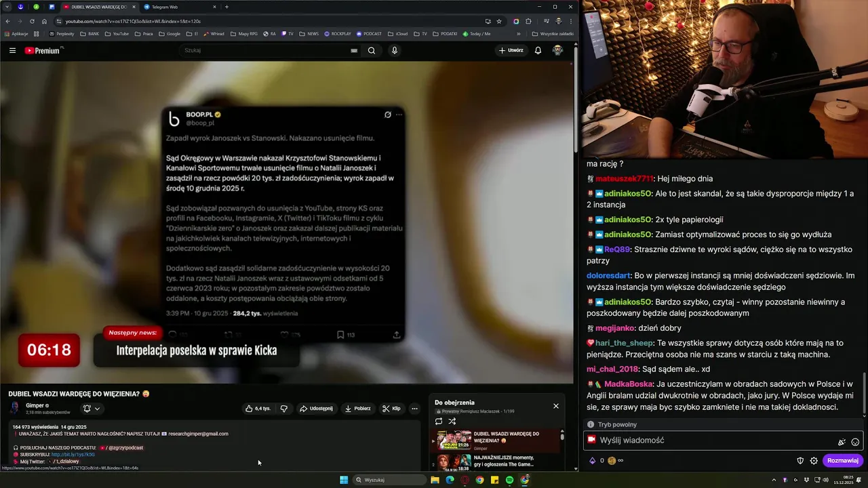Open the DUBIEL WSADZI WARDĘGĘ playlist thumbnail

tap(454, 441)
